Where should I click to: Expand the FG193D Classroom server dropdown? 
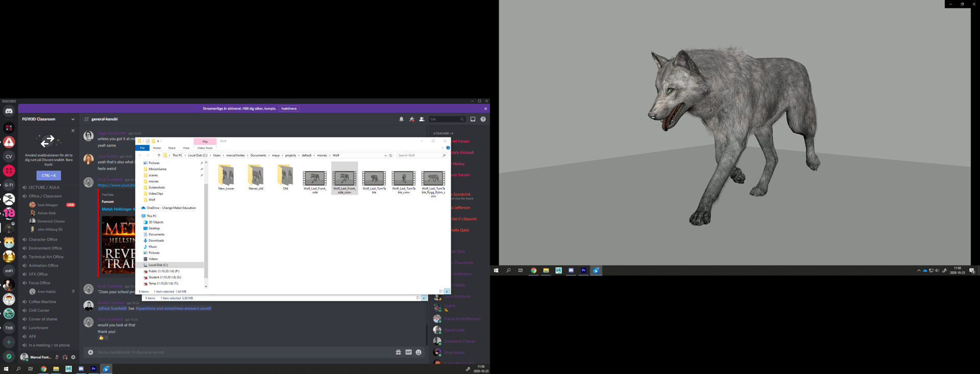coord(73,119)
